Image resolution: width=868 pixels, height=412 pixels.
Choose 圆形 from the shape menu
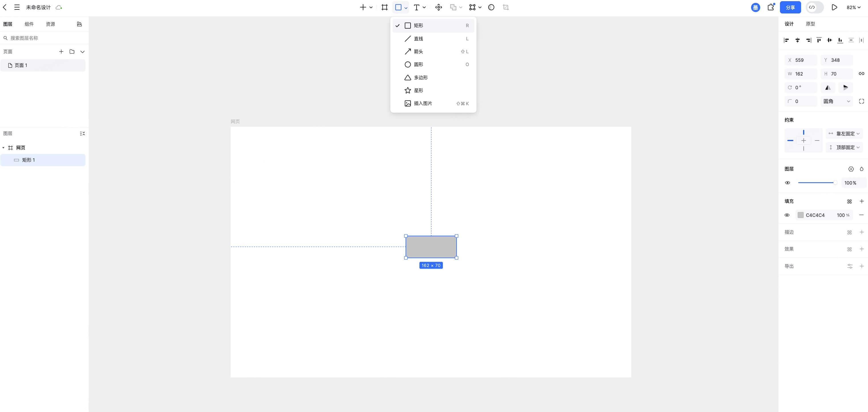[x=419, y=64]
